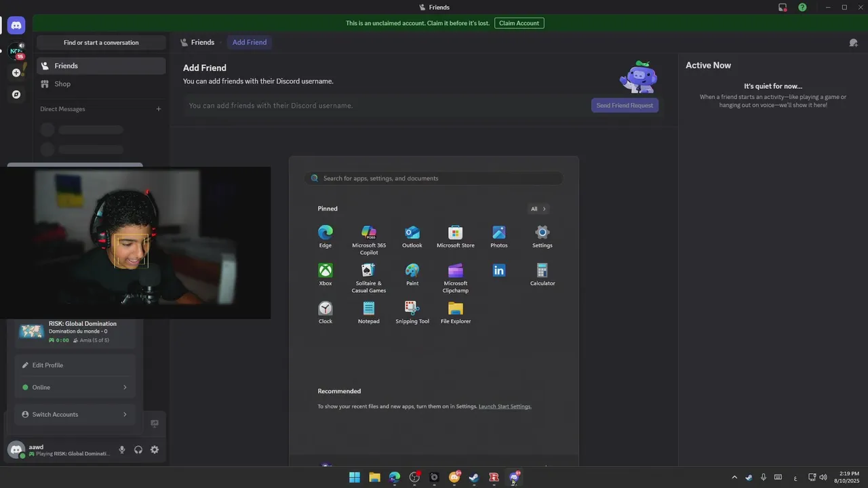868x488 pixels.
Task: Open Clock app
Action: 325,312
